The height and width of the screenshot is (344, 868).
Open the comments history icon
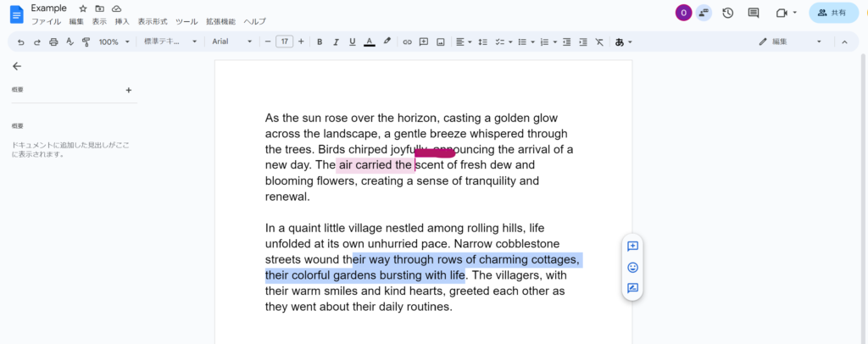(753, 13)
